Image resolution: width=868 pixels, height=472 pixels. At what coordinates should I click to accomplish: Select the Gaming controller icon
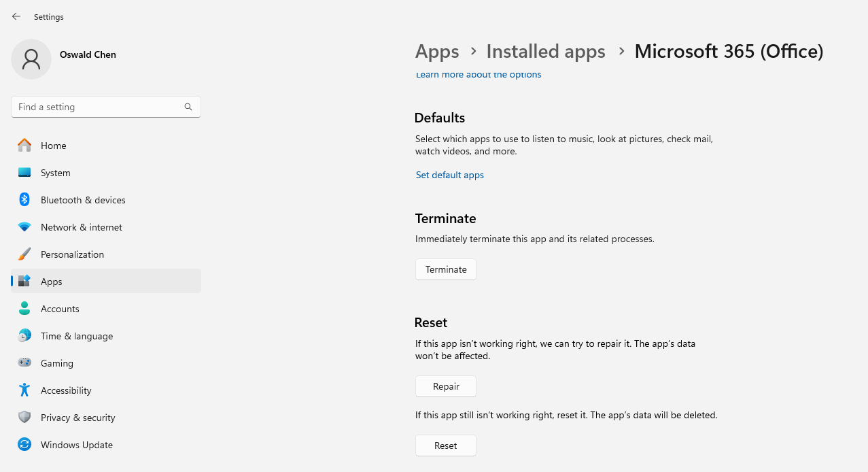coord(24,363)
